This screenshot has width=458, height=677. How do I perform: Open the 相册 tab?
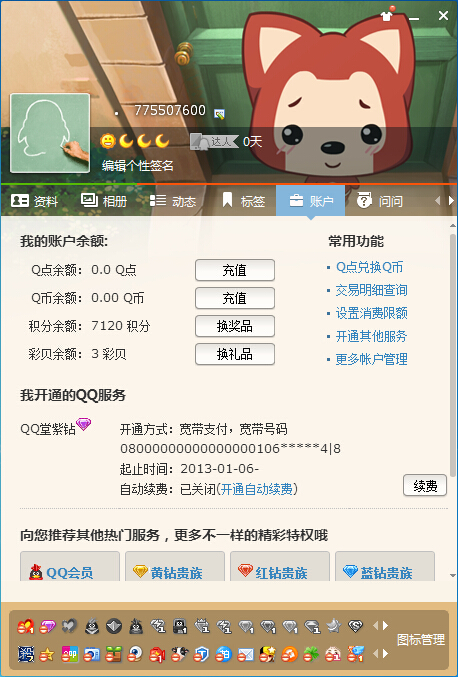(104, 201)
